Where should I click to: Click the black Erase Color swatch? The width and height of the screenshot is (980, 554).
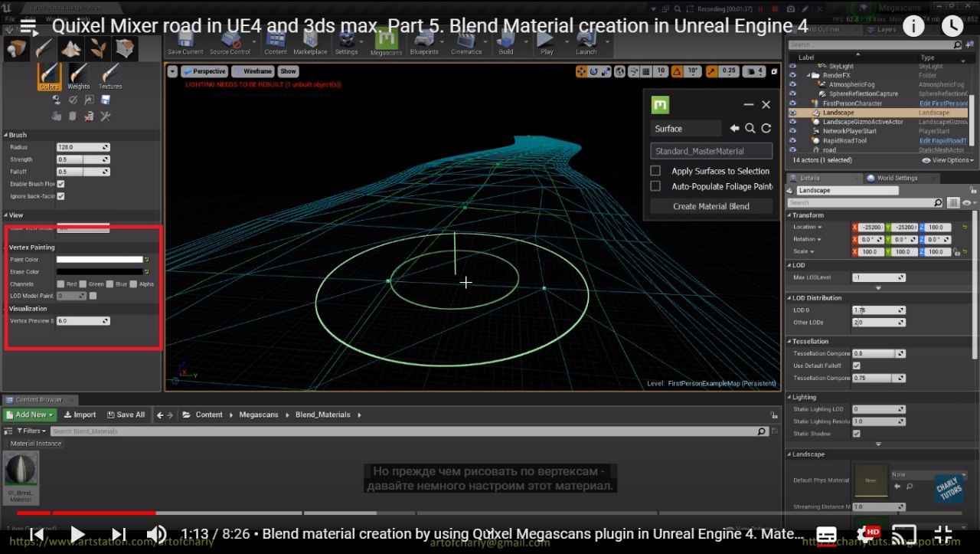pyautogui.click(x=100, y=272)
